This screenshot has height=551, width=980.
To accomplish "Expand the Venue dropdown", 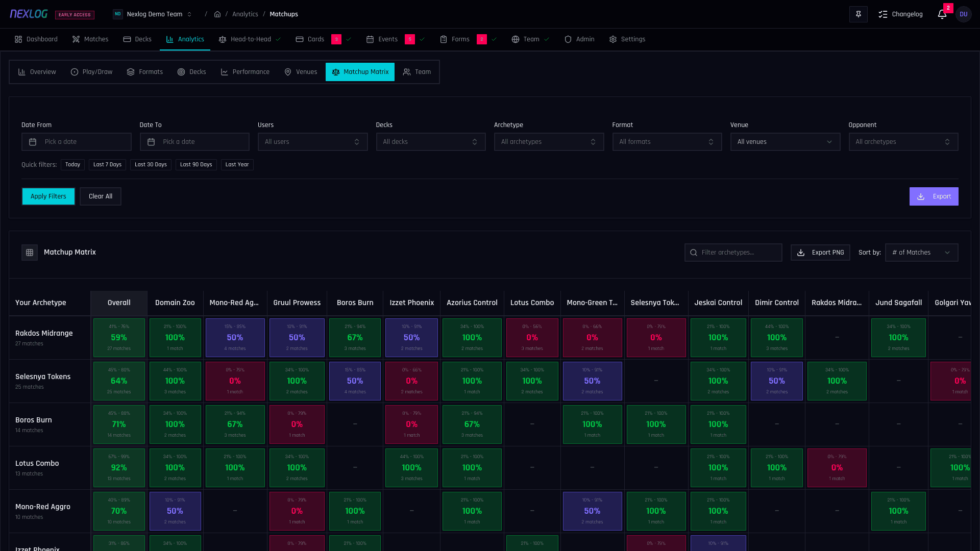I will pyautogui.click(x=786, y=142).
